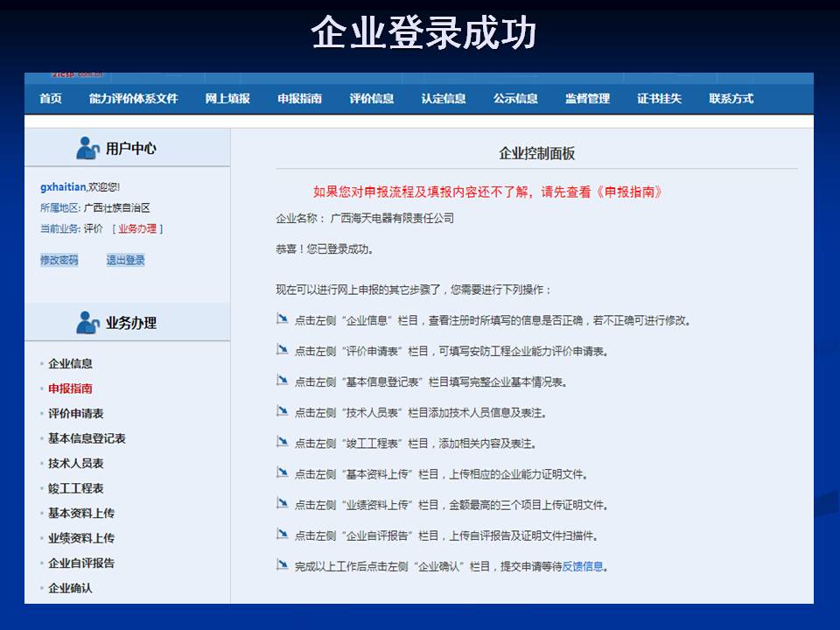This screenshot has width=840, height=630.
Task: Select 企业自评报告 in sidebar
Action: tap(81, 563)
